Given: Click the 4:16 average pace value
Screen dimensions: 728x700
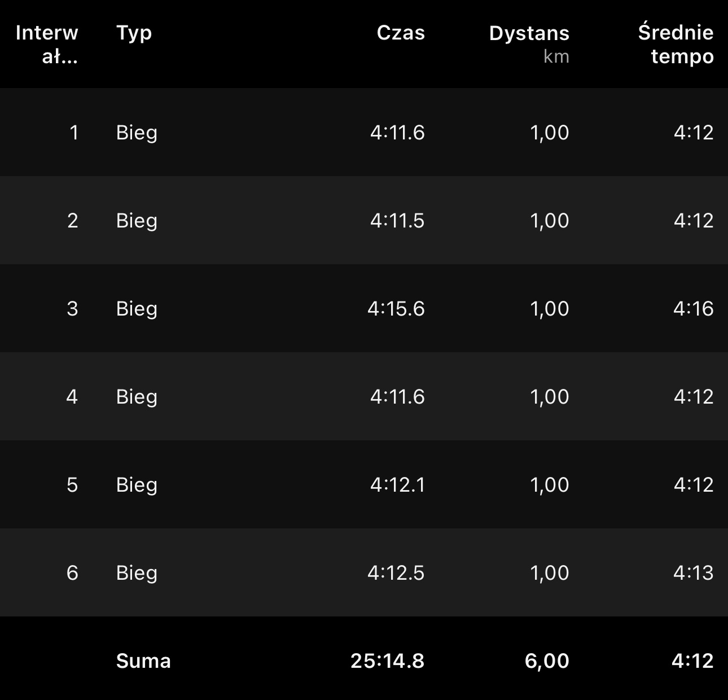Looking at the screenshot, I should click(x=694, y=309).
